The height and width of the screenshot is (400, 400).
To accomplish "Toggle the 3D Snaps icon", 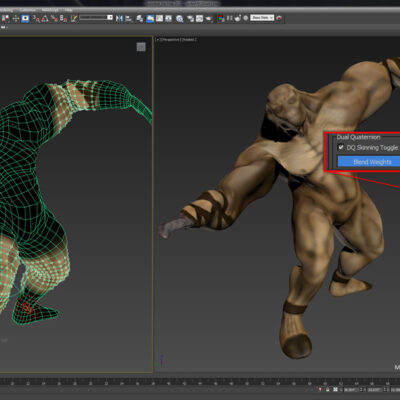I will pos(36,19).
